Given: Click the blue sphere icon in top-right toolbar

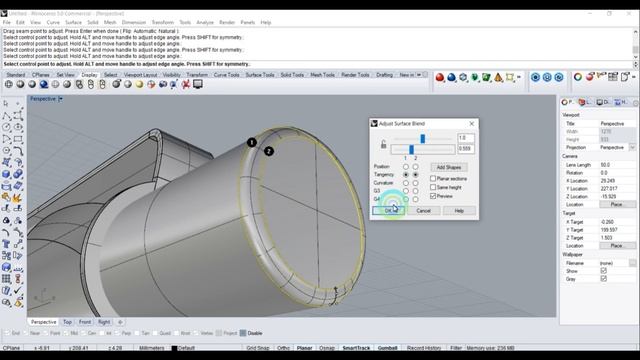Looking at the screenshot, I should [451, 77].
